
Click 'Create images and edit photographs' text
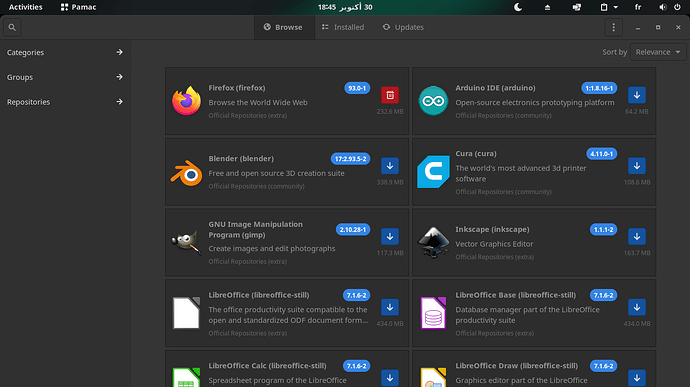(272, 249)
